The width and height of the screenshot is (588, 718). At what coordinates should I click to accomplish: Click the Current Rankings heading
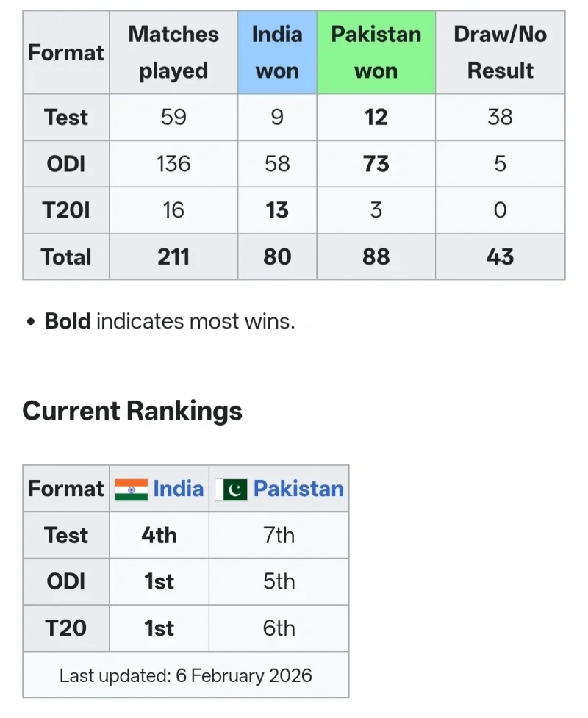(132, 411)
